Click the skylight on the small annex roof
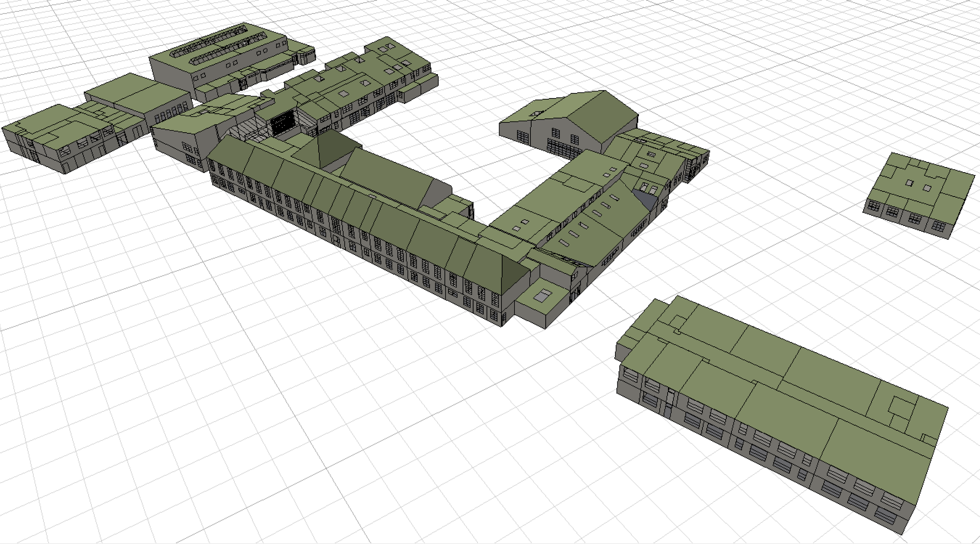980x544 pixels. pos(543,295)
